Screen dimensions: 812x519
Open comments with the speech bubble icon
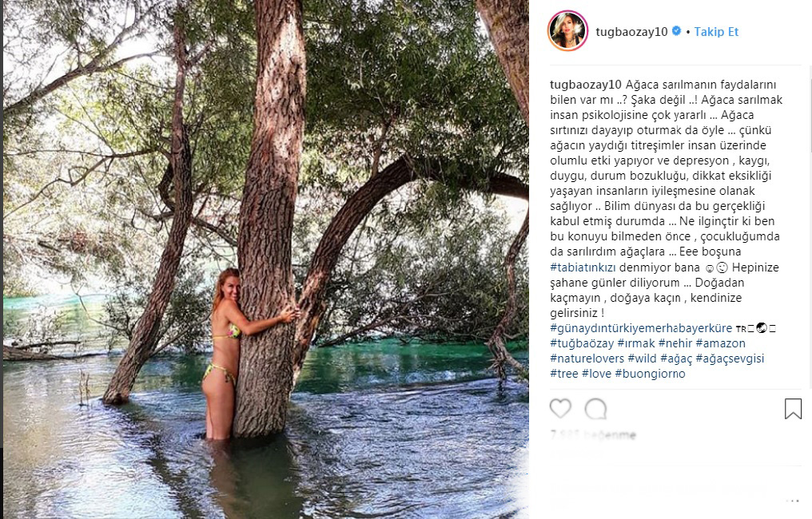click(x=595, y=409)
